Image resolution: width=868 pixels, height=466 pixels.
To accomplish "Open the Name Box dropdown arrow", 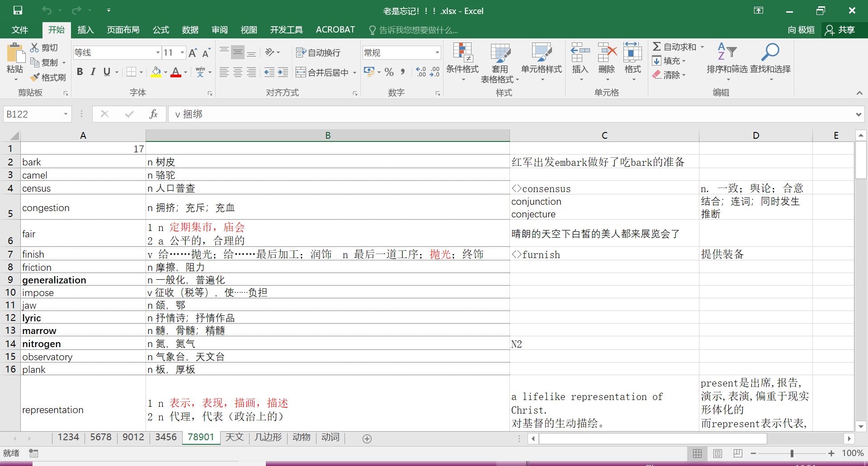I will tap(66, 114).
